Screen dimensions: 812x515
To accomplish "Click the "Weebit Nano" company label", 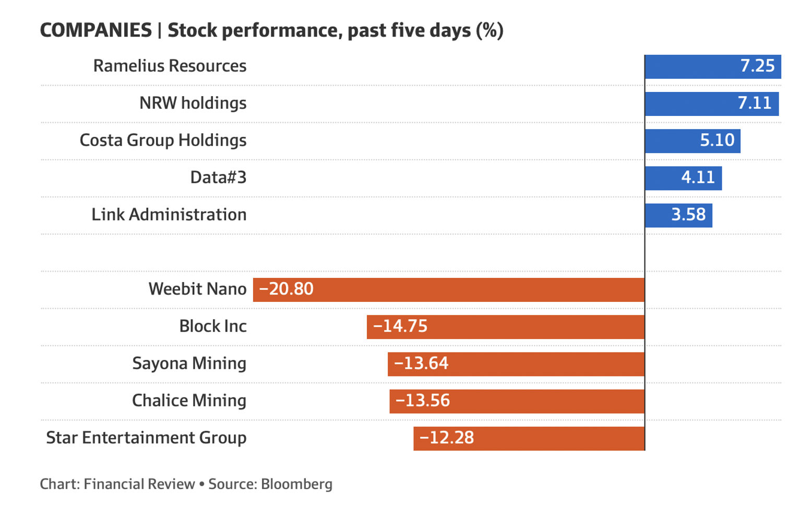I will pyautogui.click(x=197, y=289).
